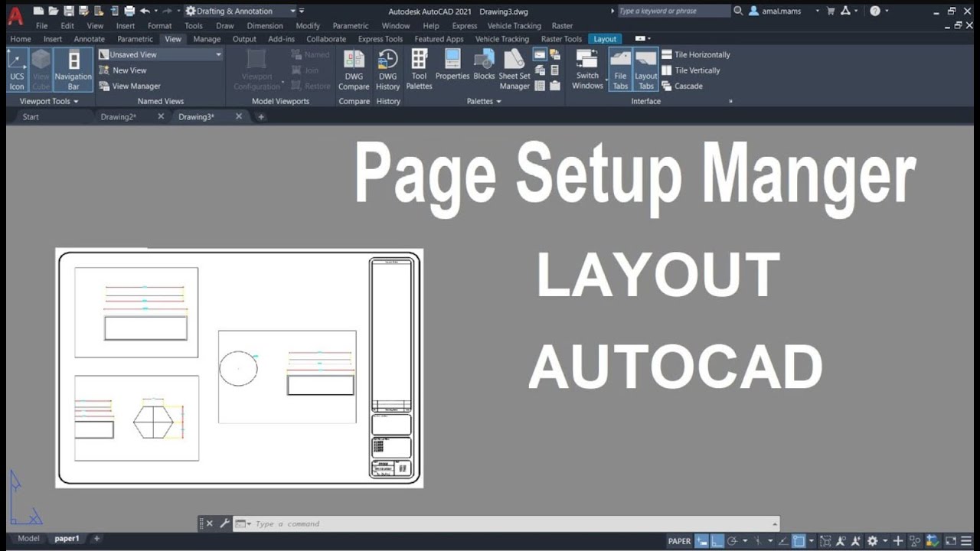The image size is (980, 551).
Task: Open Tool Palettes
Action: tap(419, 70)
